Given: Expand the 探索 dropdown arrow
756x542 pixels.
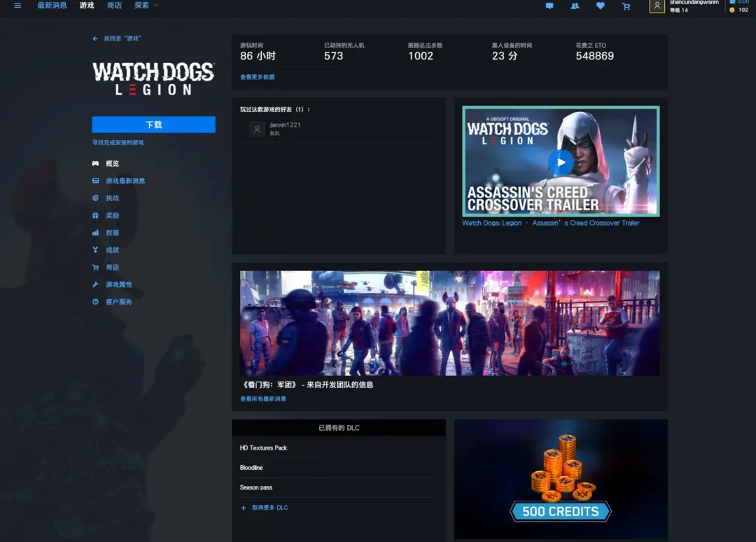Looking at the screenshot, I should tap(155, 6).
